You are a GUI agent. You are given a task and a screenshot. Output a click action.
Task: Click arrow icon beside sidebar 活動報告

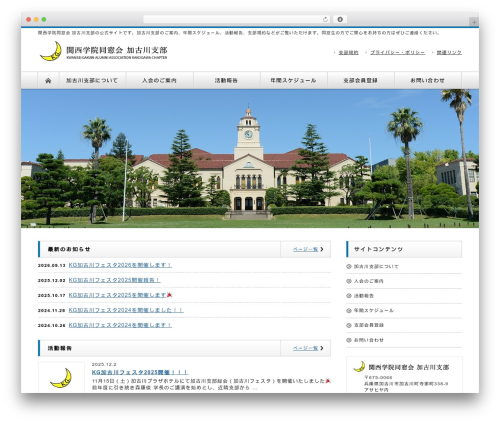tap(349, 296)
